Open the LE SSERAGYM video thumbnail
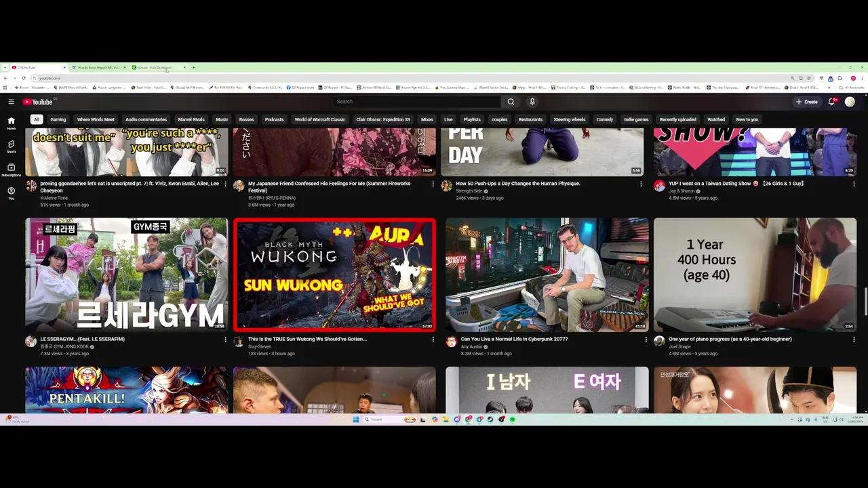 tap(127, 274)
